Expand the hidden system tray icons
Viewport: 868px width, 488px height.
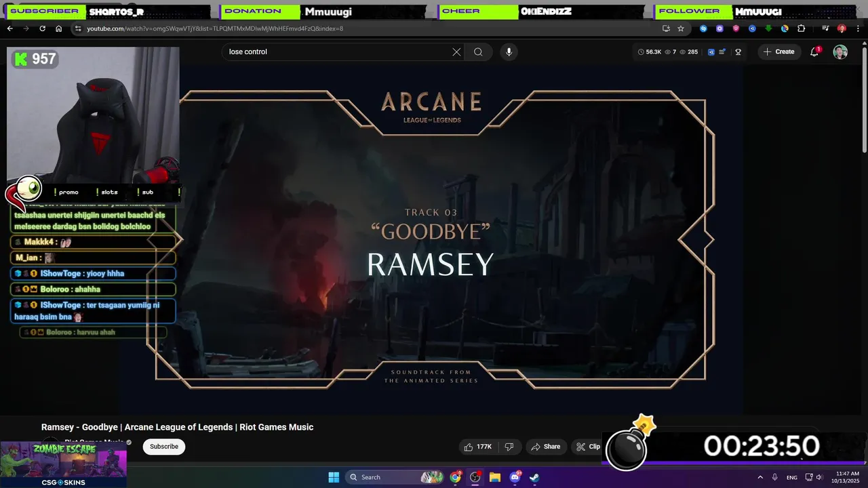[760, 477]
